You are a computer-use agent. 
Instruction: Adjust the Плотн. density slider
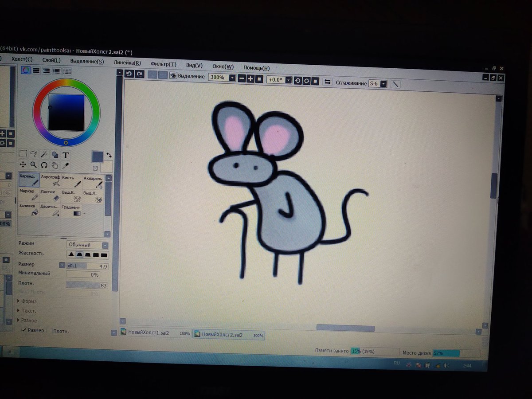click(x=87, y=285)
